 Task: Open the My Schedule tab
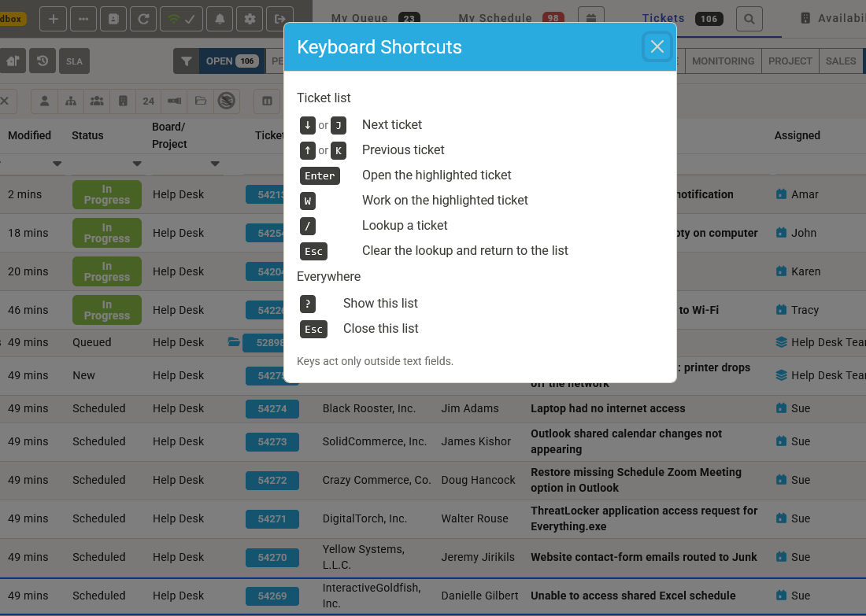pos(512,18)
